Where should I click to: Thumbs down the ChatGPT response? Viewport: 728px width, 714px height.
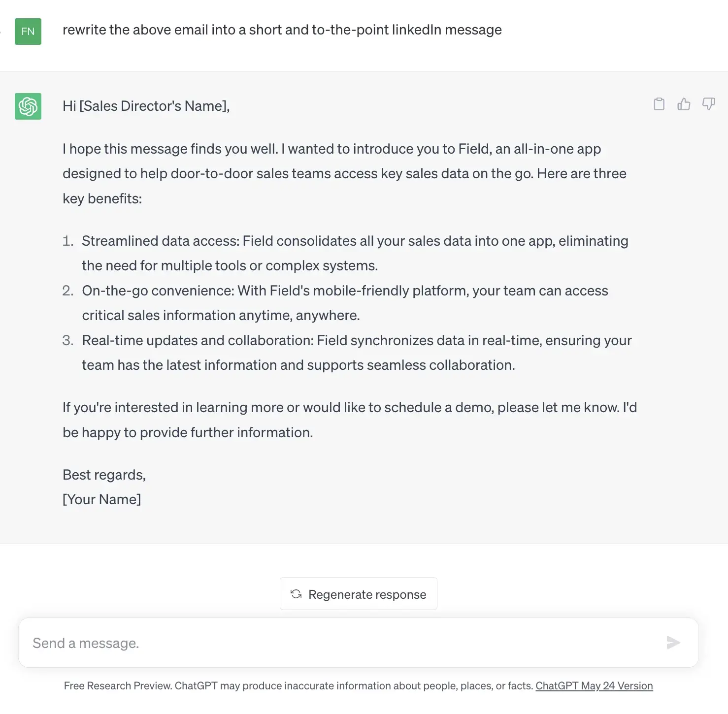click(708, 104)
